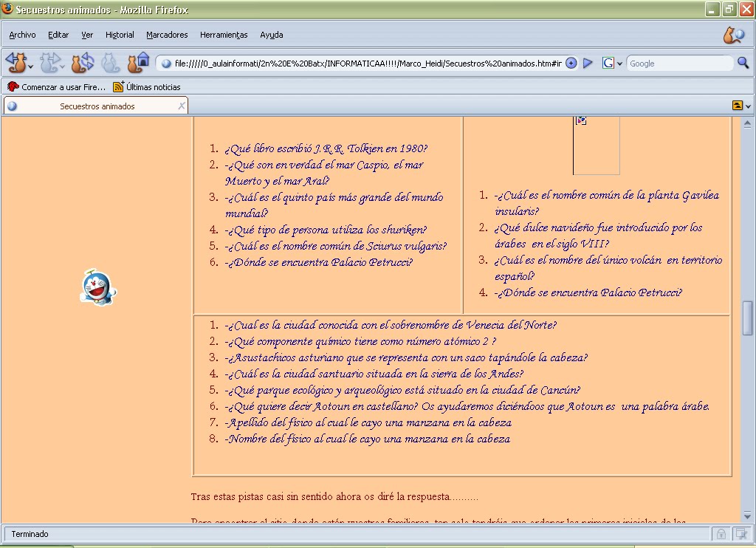The image size is (756, 548).
Task: Click question about 'planta Gavilea insularis'
Action: 607,203
